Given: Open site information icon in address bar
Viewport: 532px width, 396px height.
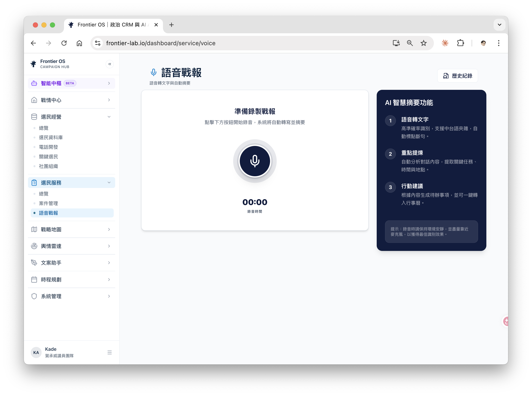Looking at the screenshot, I should pyautogui.click(x=97, y=43).
